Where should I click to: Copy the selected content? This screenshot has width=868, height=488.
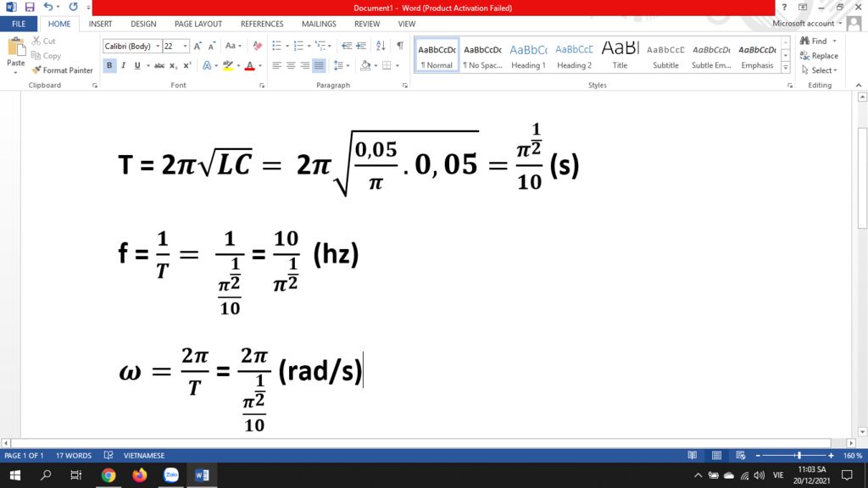coord(46,55)
